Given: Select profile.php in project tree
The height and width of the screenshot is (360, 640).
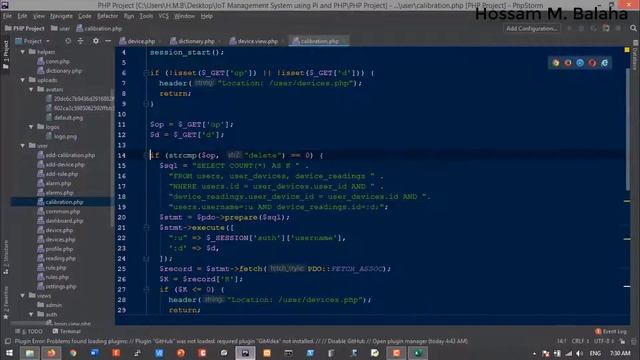Looking at the screenshot, I should point(59,249).
